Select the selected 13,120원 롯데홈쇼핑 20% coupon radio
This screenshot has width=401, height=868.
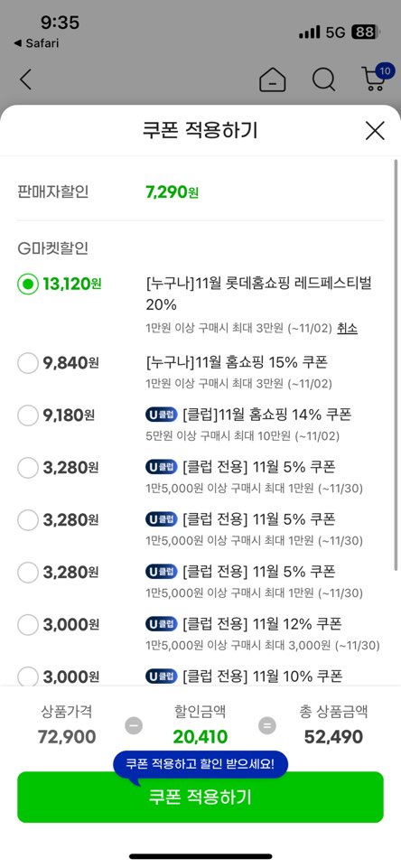28,285
